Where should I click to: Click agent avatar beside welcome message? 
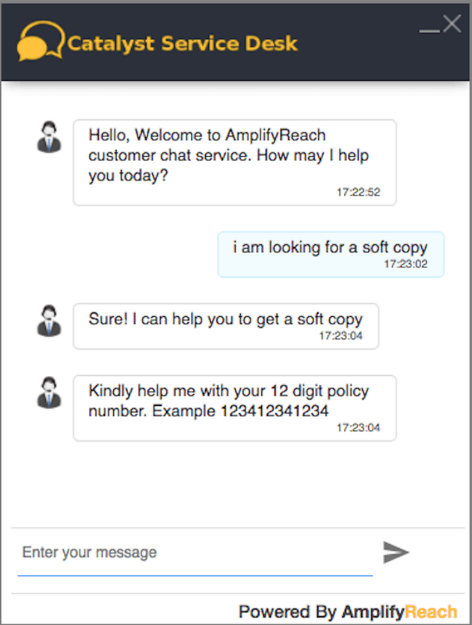[49, 137]
